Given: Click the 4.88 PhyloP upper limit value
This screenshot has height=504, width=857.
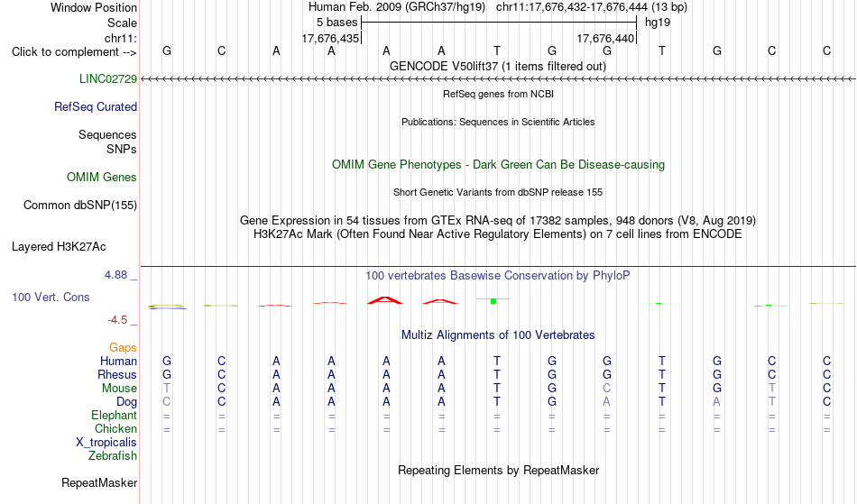Looking at the screenshot, I should tap(116, 275).
